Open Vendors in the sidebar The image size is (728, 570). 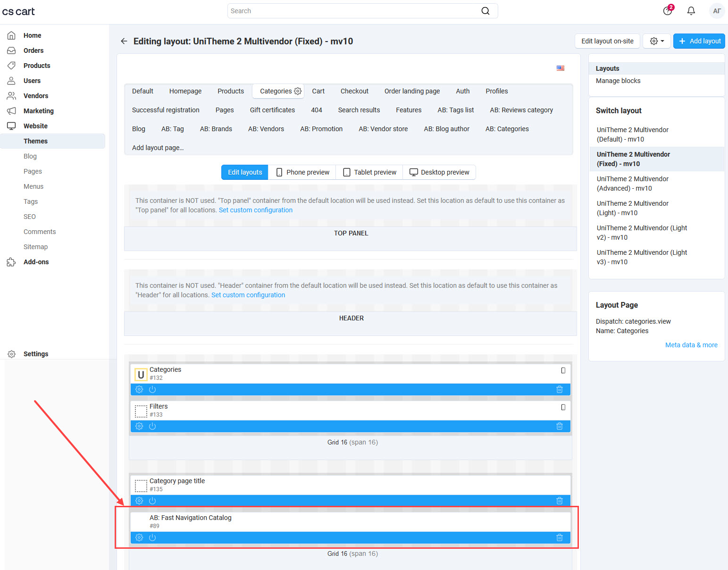coord(36,96)
